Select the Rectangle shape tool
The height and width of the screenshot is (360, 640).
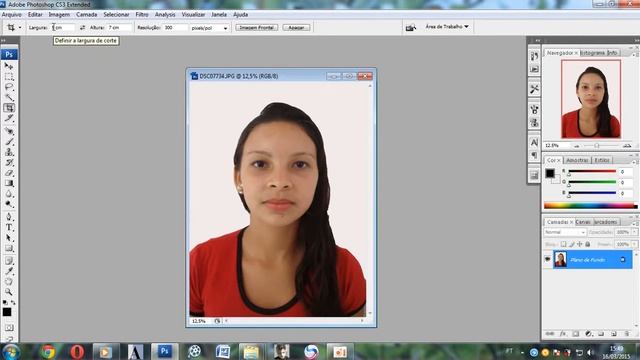pos(9,248)
